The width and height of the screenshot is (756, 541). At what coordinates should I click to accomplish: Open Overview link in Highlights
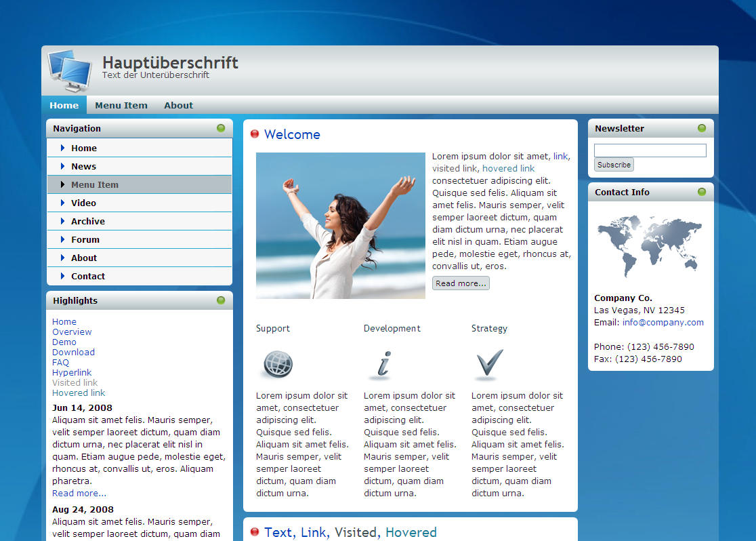72,332
